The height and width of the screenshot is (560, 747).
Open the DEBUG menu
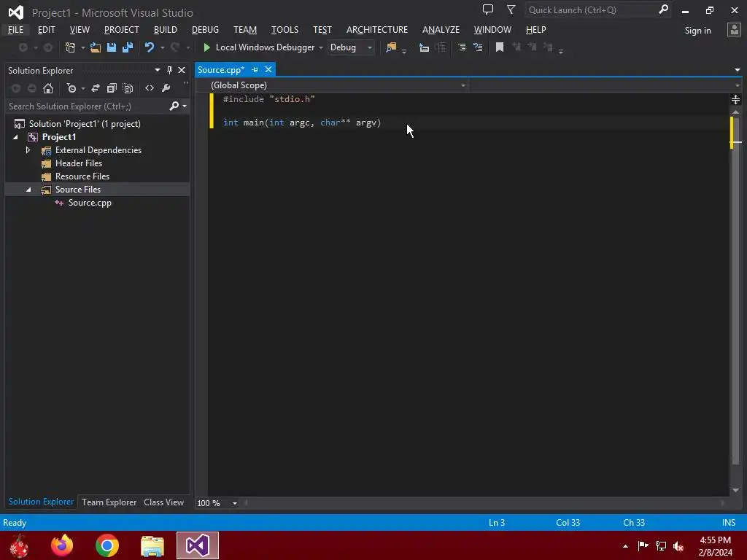(205, 29)
